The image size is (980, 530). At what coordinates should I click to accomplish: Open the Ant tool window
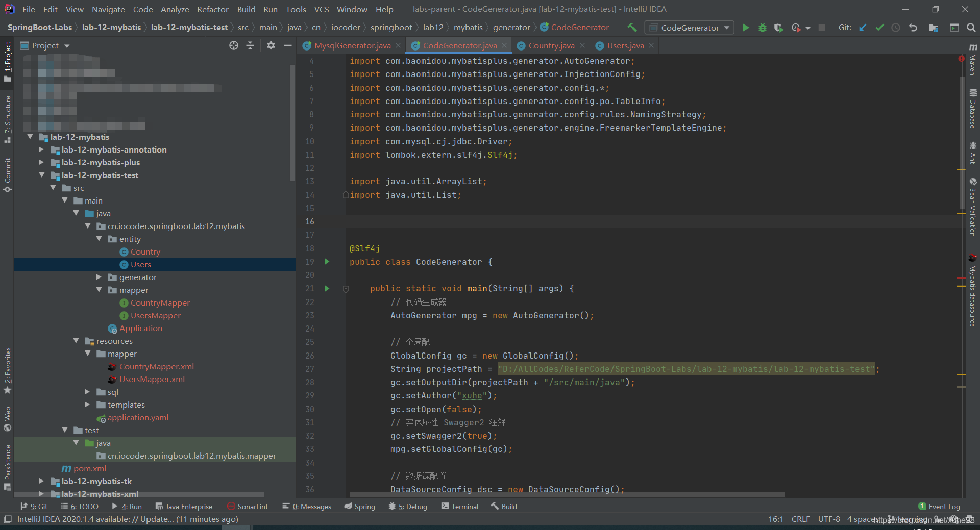coord(973,153)
